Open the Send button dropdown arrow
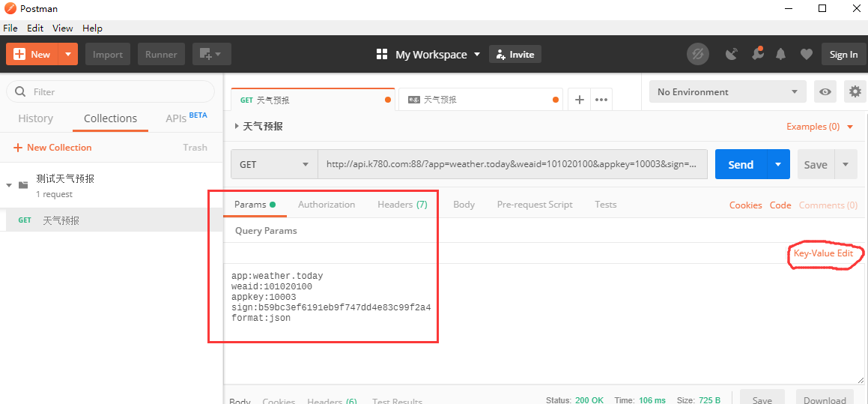Image resolution: width=868 pixels, height=404 pixels. (x=778, y=165)
